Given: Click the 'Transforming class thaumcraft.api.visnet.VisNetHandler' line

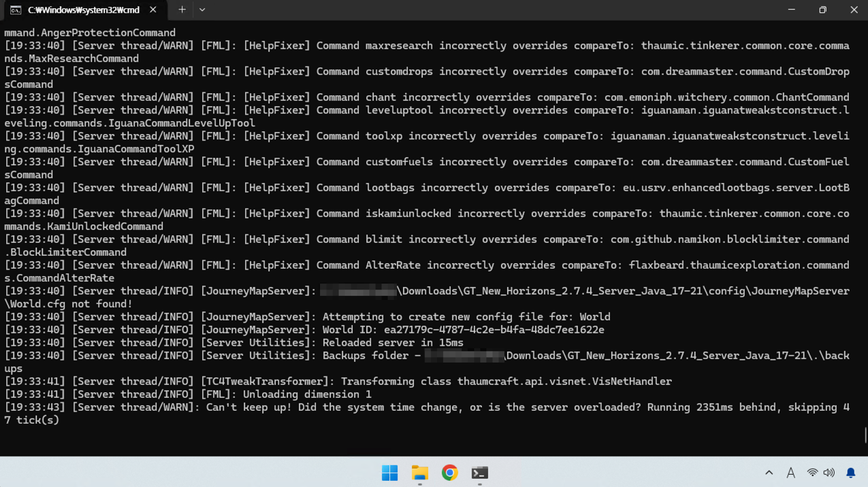Looking at the screenshot, I should tap(338, 382).
